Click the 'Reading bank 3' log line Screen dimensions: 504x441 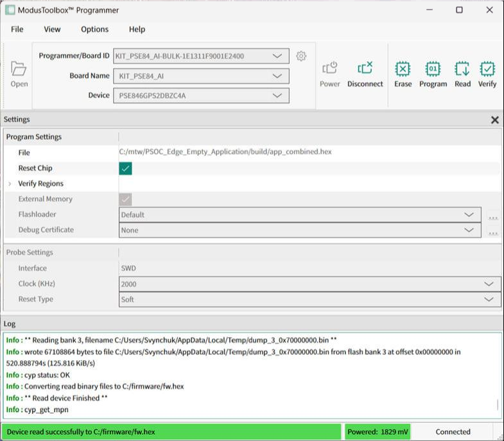(x=171, y=340)
